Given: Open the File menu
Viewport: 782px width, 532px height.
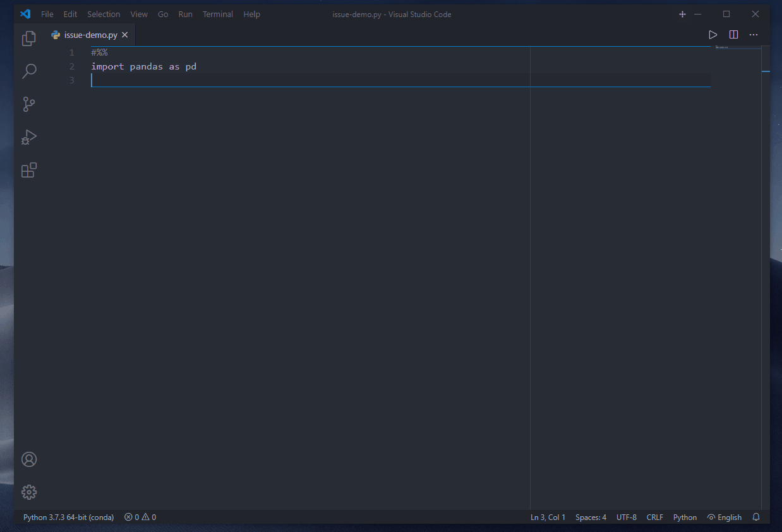Looking at the screenshot, I should [x=47, y=14].
